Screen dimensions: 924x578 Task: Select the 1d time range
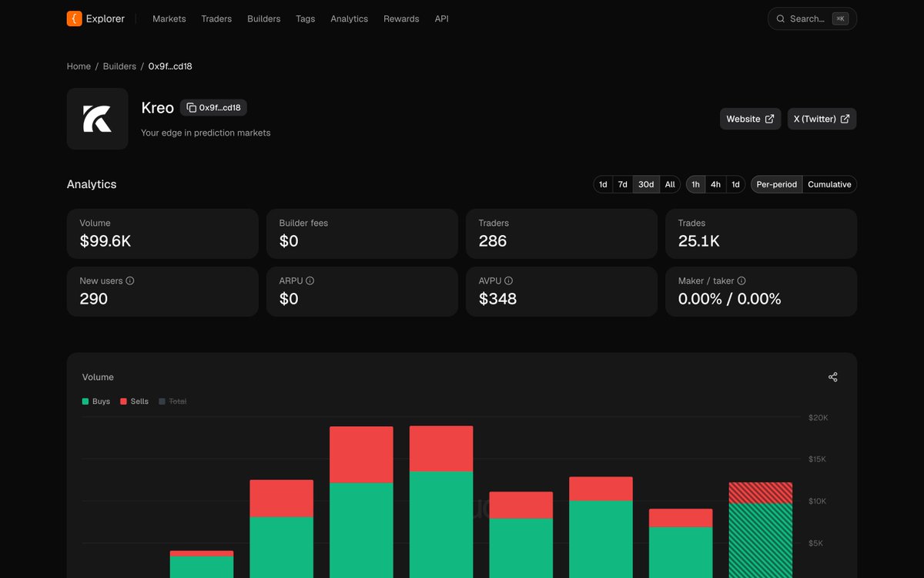pyautogui.click(x=603, y=184)
